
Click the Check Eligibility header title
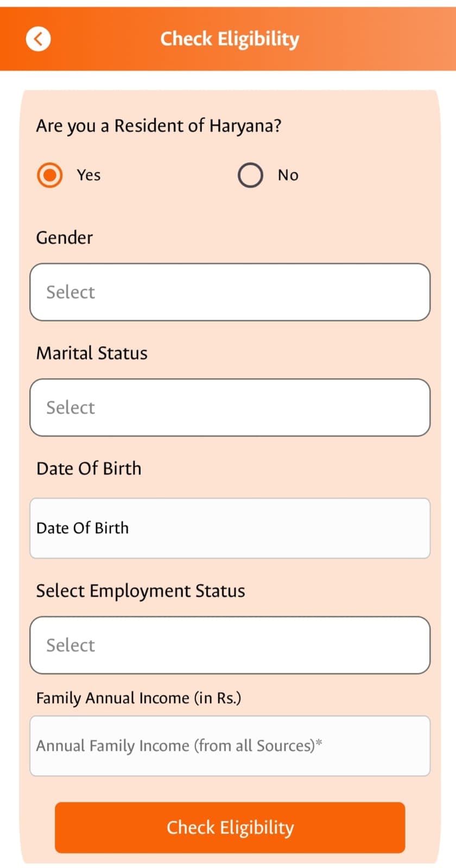(x=229, y=39)
